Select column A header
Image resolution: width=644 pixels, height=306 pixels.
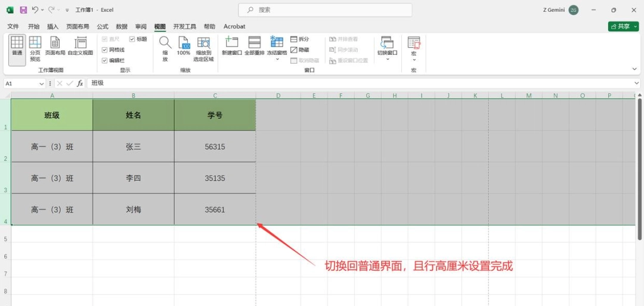pyautogui.click(x=52, y=95)
